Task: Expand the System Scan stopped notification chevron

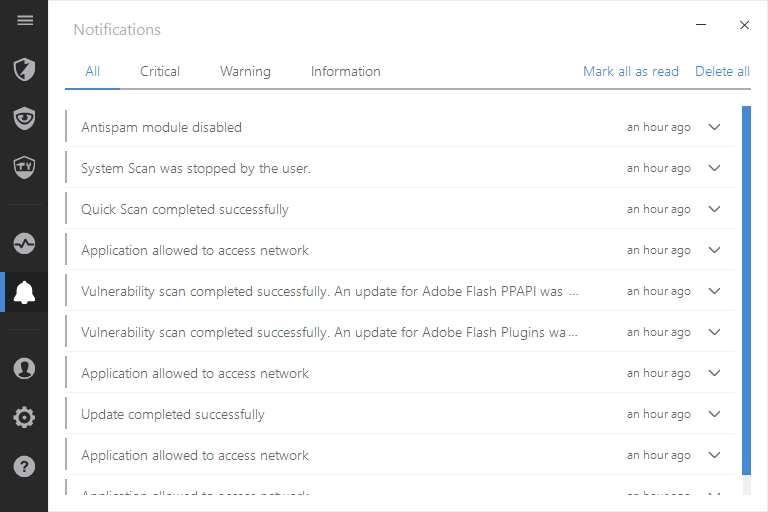Action: [x=714, y=168]
